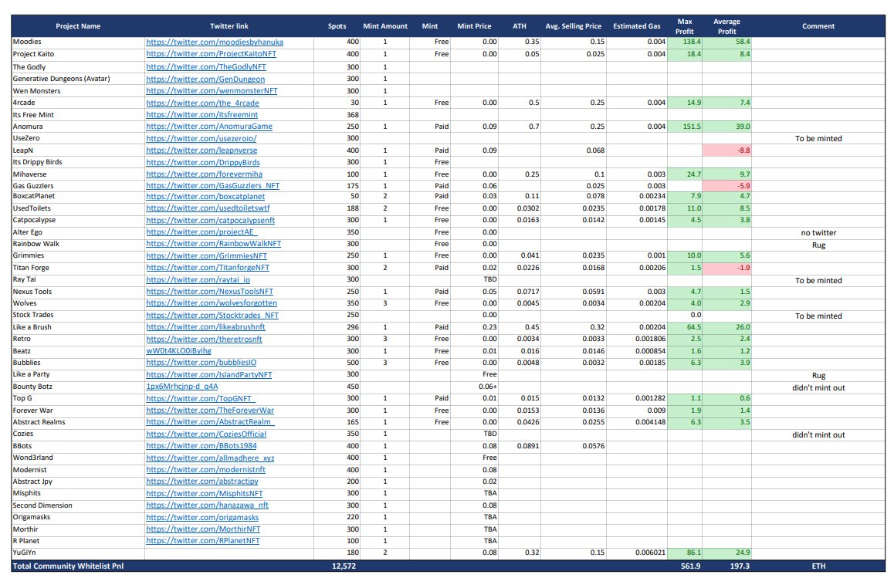This screenshot has width=894, height=588.
Task: Select the Moodies project name cell
Action: pos(78,42)
